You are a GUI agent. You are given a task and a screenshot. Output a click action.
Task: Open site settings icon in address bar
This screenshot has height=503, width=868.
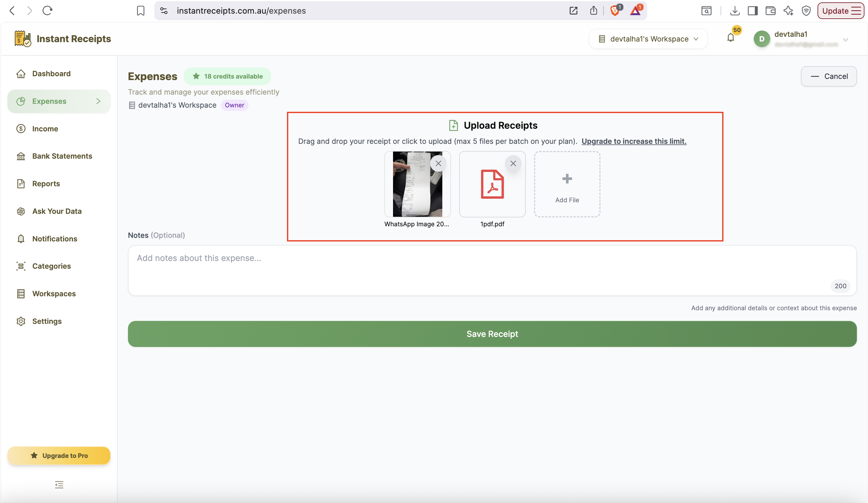pyautogui.click(x=164, y=11)
